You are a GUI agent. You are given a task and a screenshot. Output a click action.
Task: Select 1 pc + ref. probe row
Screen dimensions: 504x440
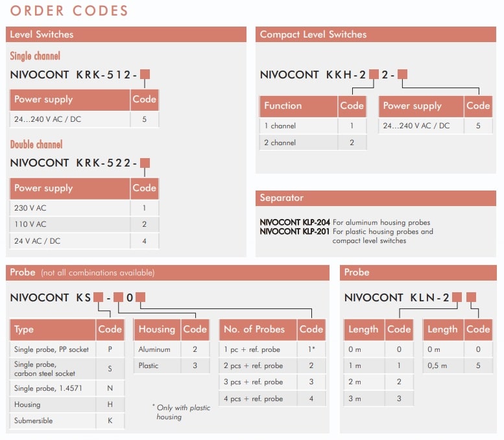(272, 349)
